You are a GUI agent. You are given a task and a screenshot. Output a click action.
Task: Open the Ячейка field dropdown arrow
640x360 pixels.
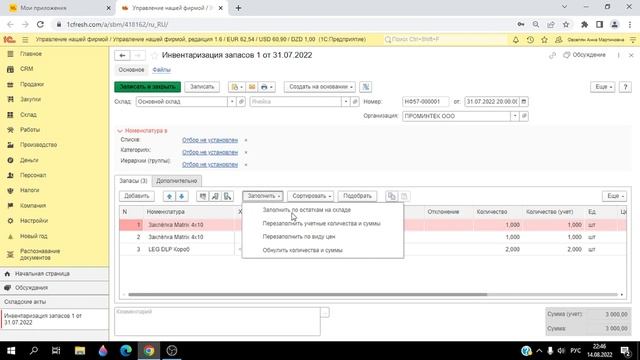[345, 102]
